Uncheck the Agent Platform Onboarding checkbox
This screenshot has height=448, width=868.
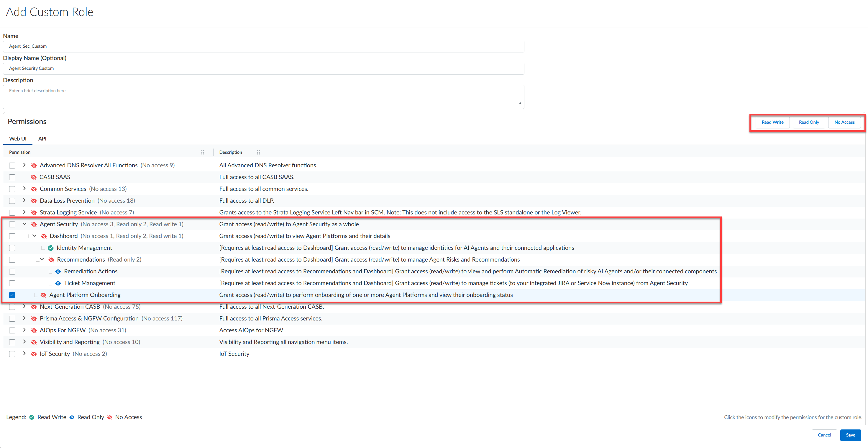point(12,295)
